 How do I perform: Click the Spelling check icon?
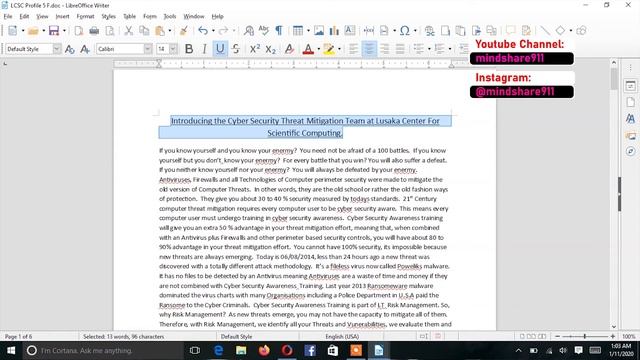(x=264, y=31)
